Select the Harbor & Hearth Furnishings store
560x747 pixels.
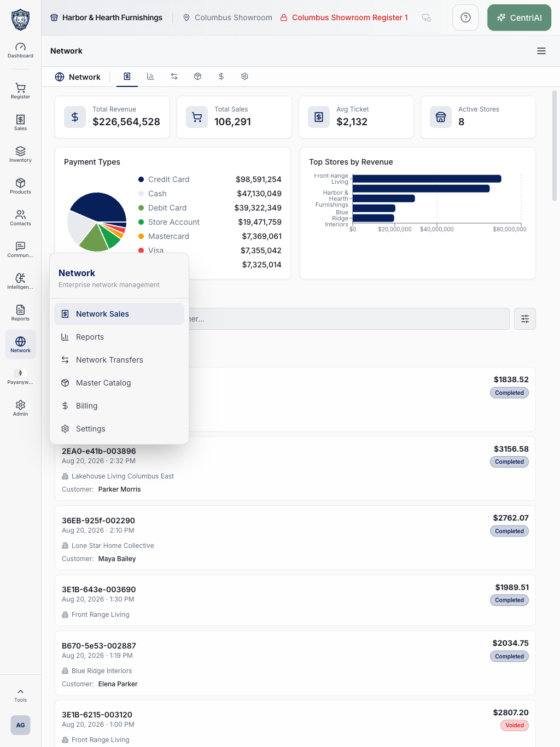[x=106, y=17]
